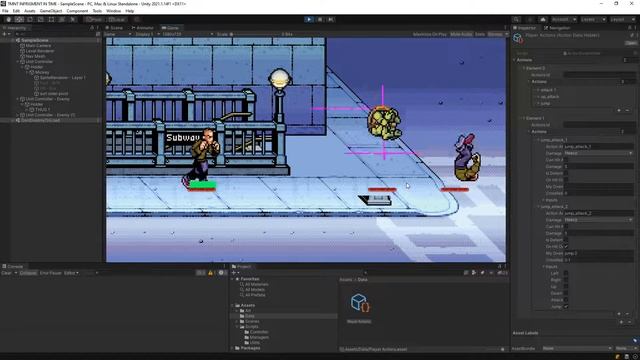Click the Hierarchy create (plus) button
The image size is (640, 360).
[5, 34]
